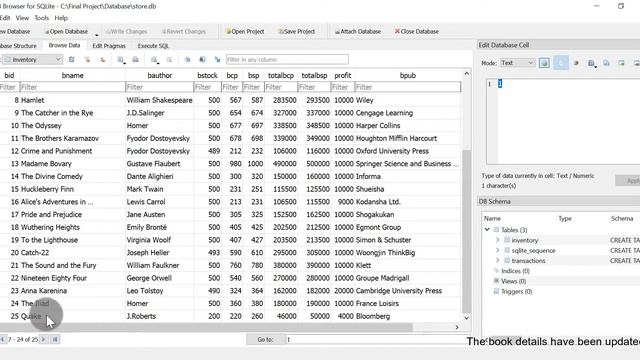Collapse the Tables (3) tree node

(x=487, y=229)
